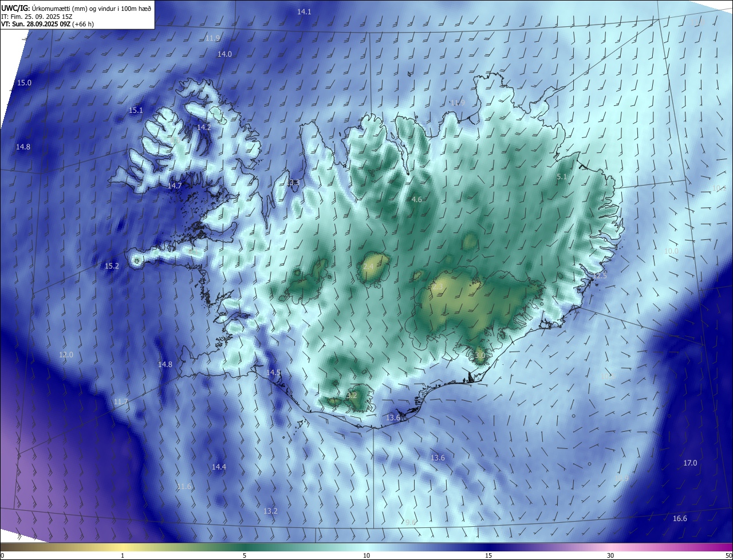Click the 2.4 value on the central glacier

(x=369, y=266)
